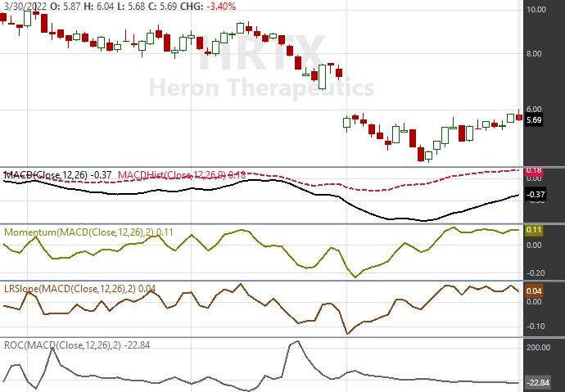This screenshot has height=392, width=565.
Task: Click the 6.00 price axis label
Action: pos(534,110)
